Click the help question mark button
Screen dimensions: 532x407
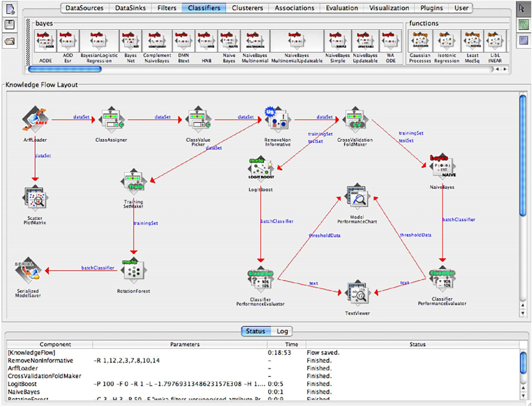click(x=523, y=25)
